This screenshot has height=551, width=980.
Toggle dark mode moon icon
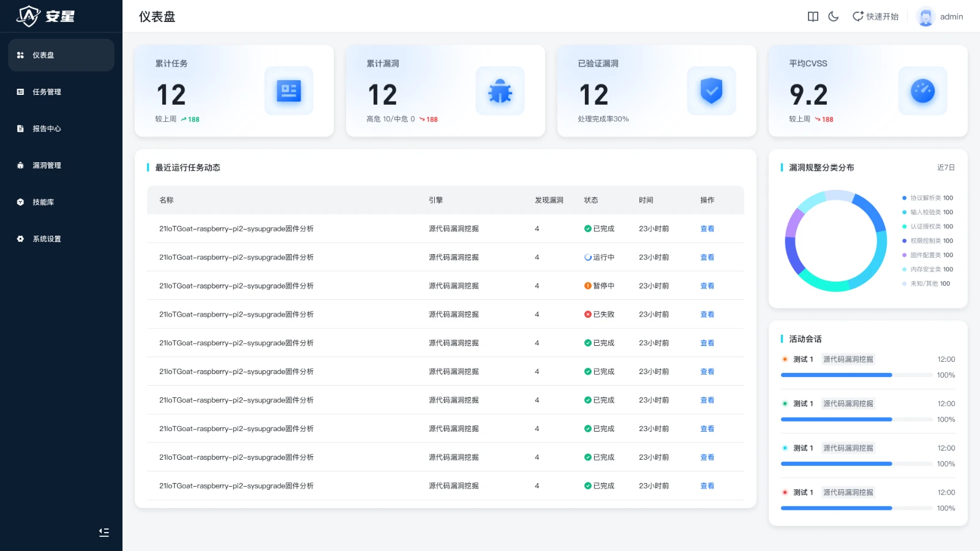click(833, 17)
